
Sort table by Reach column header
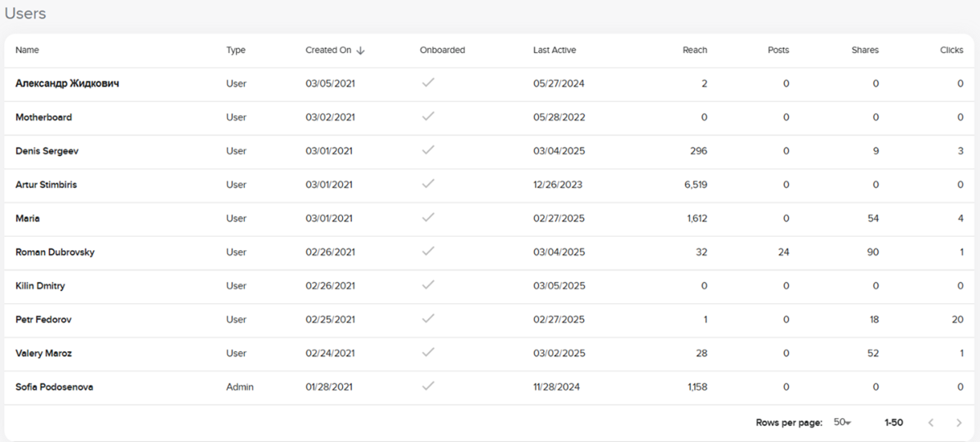695,51
